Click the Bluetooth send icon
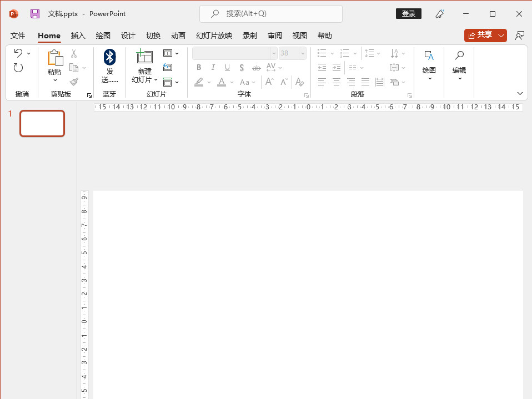Image resolution: width=532 pixels, height=399 pixels. [x=109, y=57]
